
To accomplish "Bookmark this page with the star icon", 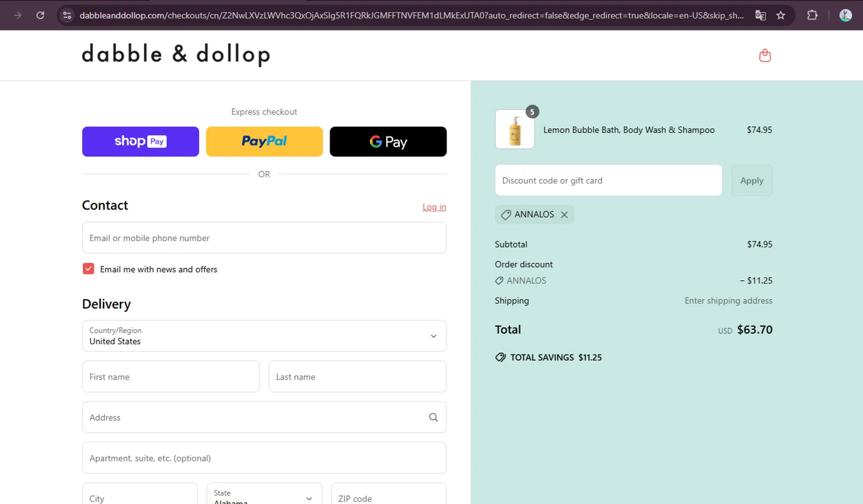I will click(781, 16).
